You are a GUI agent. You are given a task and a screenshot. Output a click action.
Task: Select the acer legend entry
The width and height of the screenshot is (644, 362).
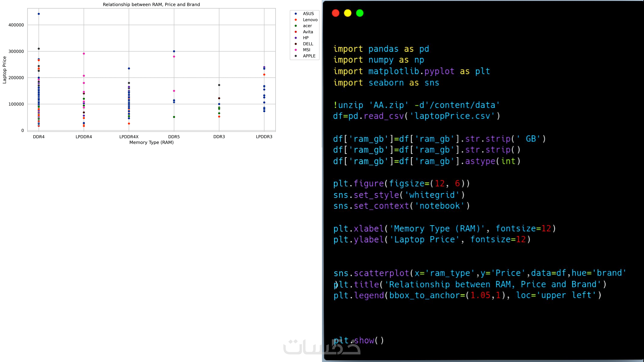[x=307, y=26]
